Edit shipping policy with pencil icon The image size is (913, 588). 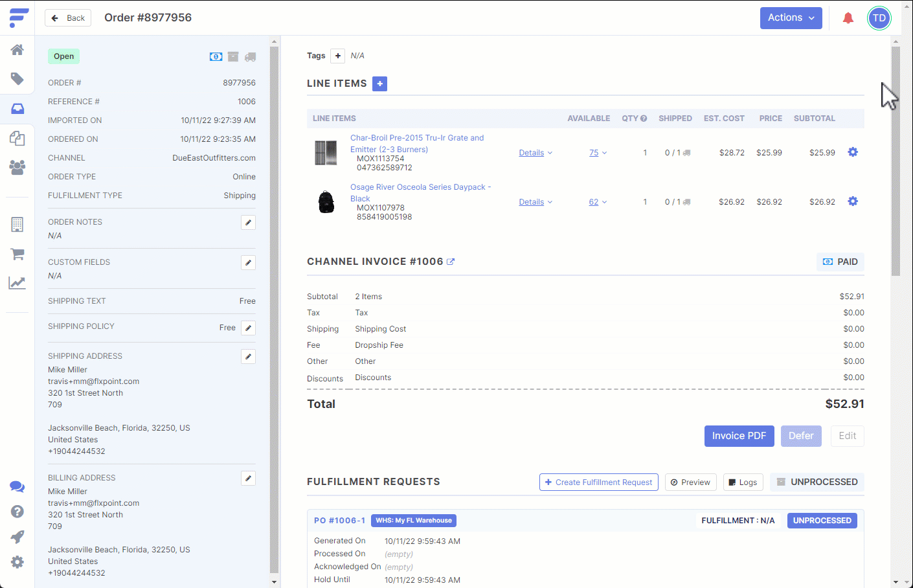tap(248, 328)
